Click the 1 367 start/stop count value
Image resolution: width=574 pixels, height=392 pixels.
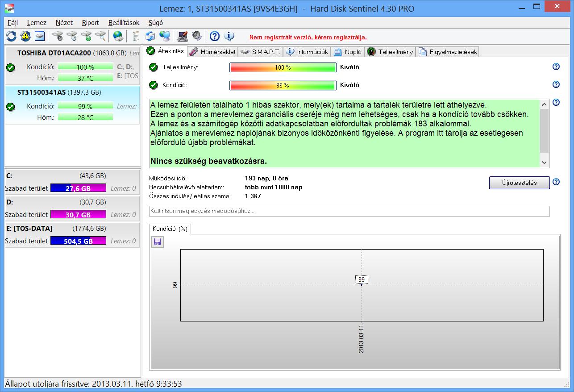253,196
